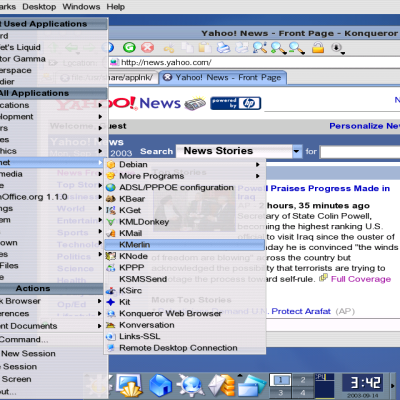Image resolution: width=400 pixels, height=400 pixels.
Task: Click the Show Desktop panel icon
Action: click(128, 386)
